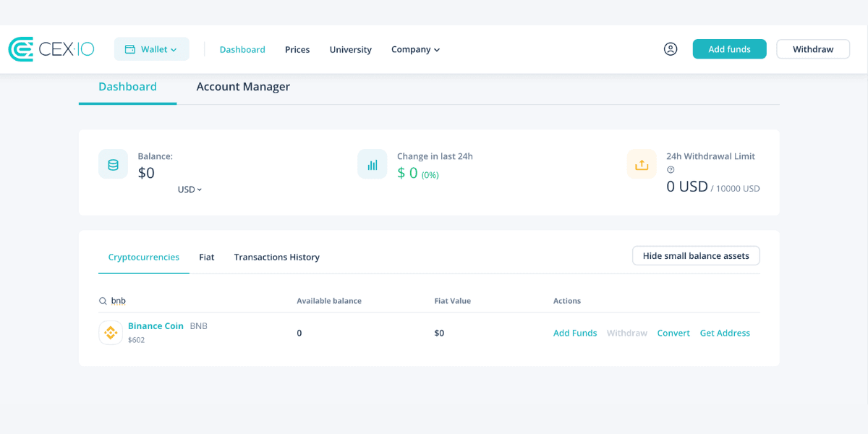Image resolution: width=868 pixels, height=434 pixels.
Task: Expand the Company menu
Action: [x=415, y=49]
